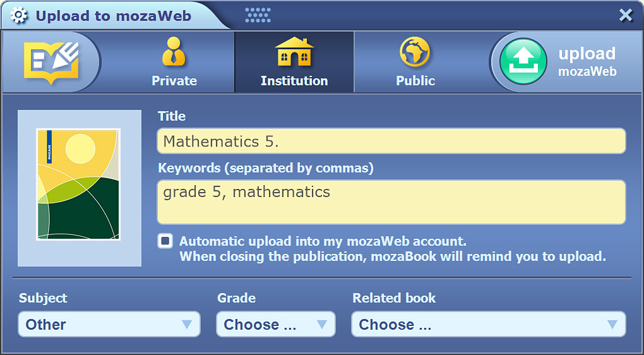Expand the Grade dropdown
The width and height of the screenshot is (644, 355).
[275, 325]
